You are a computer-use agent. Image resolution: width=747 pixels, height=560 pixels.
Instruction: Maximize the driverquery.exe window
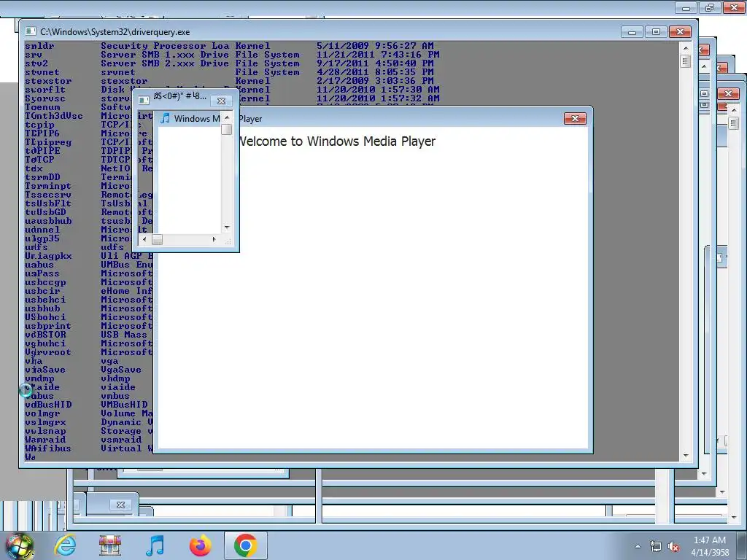[x=656, y=32]
